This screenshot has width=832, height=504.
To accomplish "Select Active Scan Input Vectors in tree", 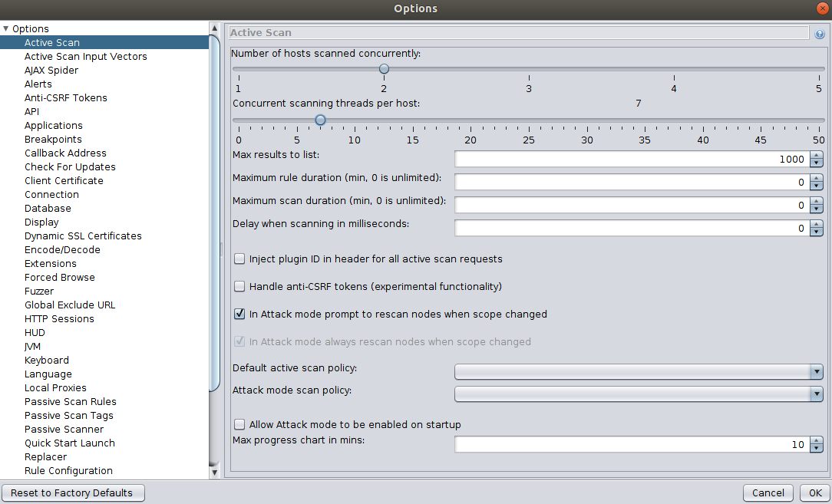I will click(x=85, y=57).
